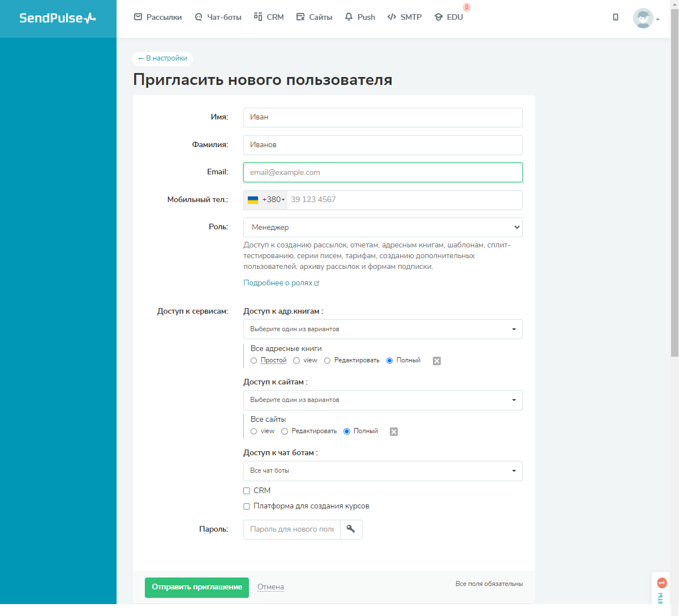Image resolution: width=679 pixels, height=616 pixels.
Task: Open the Доступ к адр.книгам dropdown
Action: [383, 329]
